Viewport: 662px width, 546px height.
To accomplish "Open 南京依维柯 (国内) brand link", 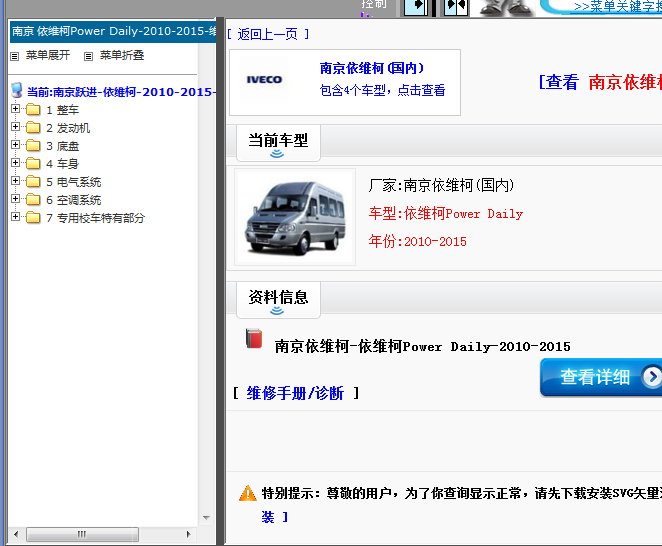I will tap(372, 68).
